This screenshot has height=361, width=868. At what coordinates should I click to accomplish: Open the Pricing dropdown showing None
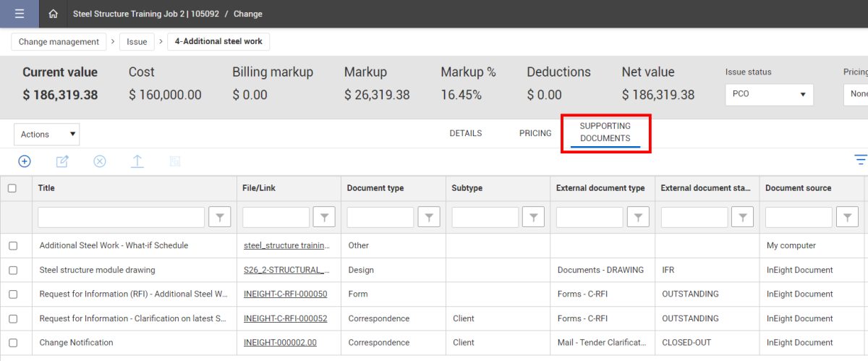point(856,95)
